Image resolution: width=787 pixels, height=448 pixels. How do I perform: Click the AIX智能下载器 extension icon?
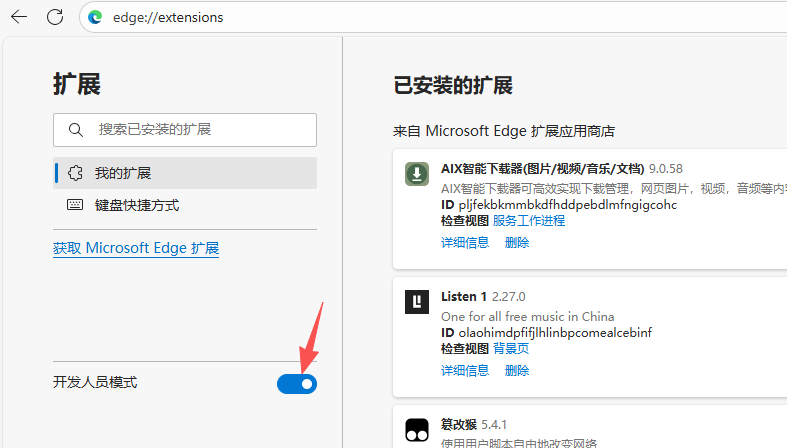417,174
